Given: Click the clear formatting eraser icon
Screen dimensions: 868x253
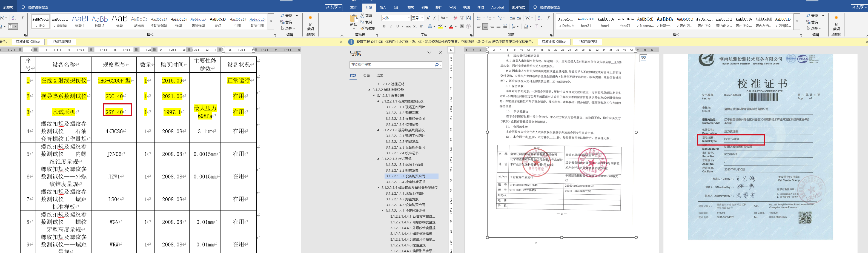Looking at the screenshot, I should pos(455,18).
